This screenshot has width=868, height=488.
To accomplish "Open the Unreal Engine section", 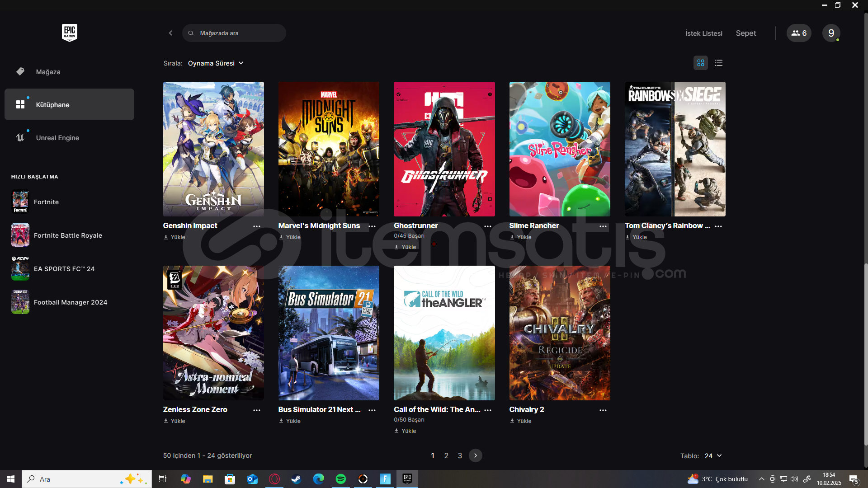I will (69, 137).
